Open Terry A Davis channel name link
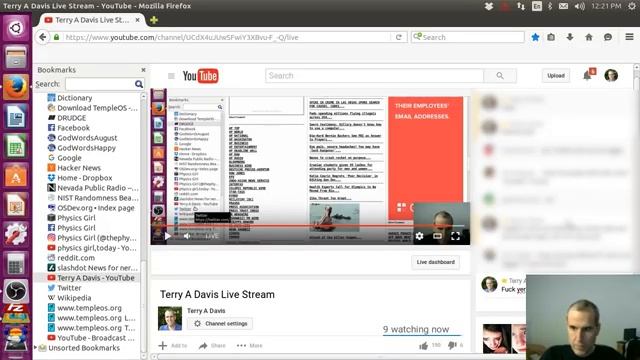Image resolution: width=640 pixels, height=360 pixels. pyautogui.click(x=206, y=311)
